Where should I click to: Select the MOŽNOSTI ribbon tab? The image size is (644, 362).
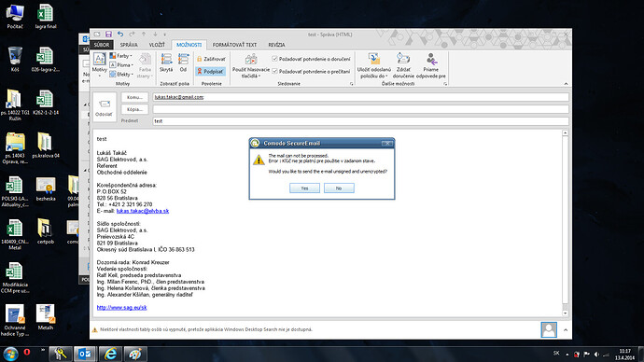click(x=189, y=45)
